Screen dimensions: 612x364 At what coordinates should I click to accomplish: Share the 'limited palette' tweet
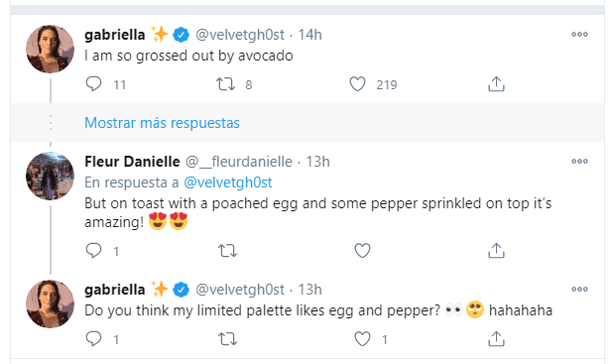[496, 338]
